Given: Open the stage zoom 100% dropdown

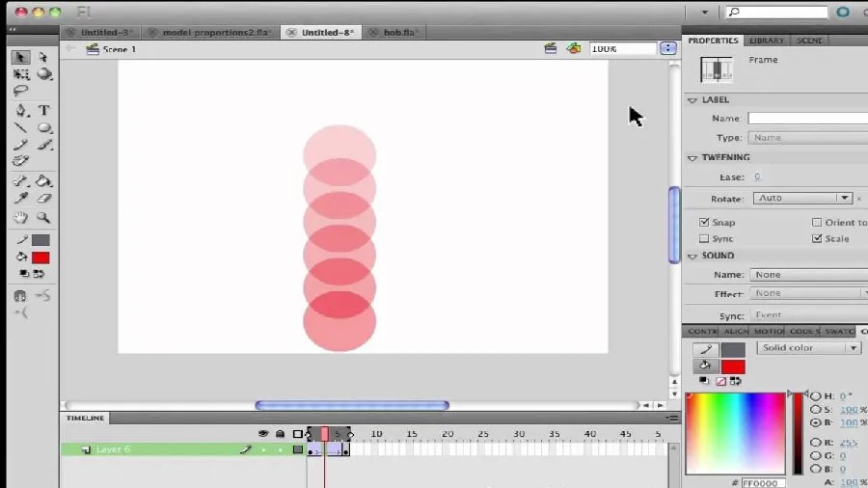Looking at the screenshot, I should pos(668,48).
